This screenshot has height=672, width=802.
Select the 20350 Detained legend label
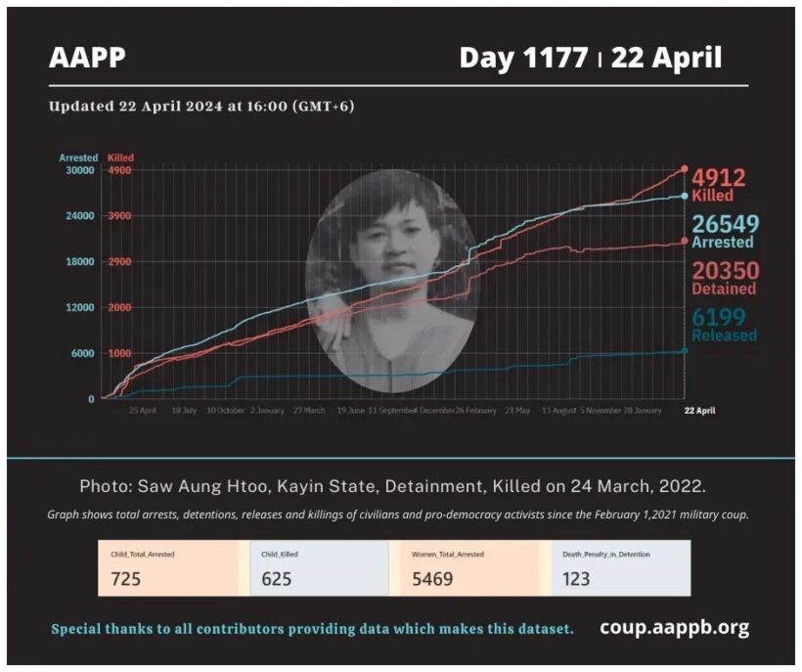point(725,278)
